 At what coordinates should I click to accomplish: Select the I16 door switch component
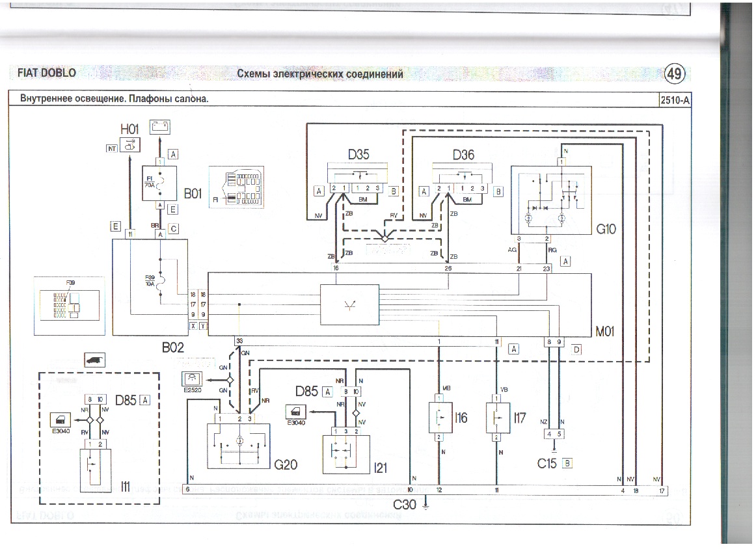(x=440, y=418)
